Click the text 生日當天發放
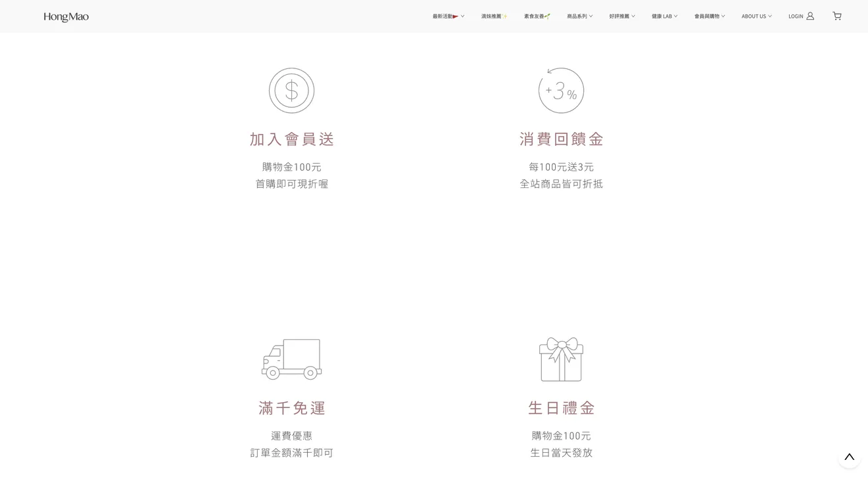The image size is (868, 481). 561,453
